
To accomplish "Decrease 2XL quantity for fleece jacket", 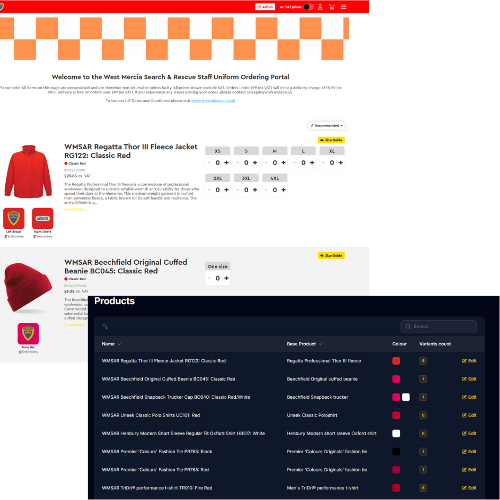I will (x=209, y=190).
